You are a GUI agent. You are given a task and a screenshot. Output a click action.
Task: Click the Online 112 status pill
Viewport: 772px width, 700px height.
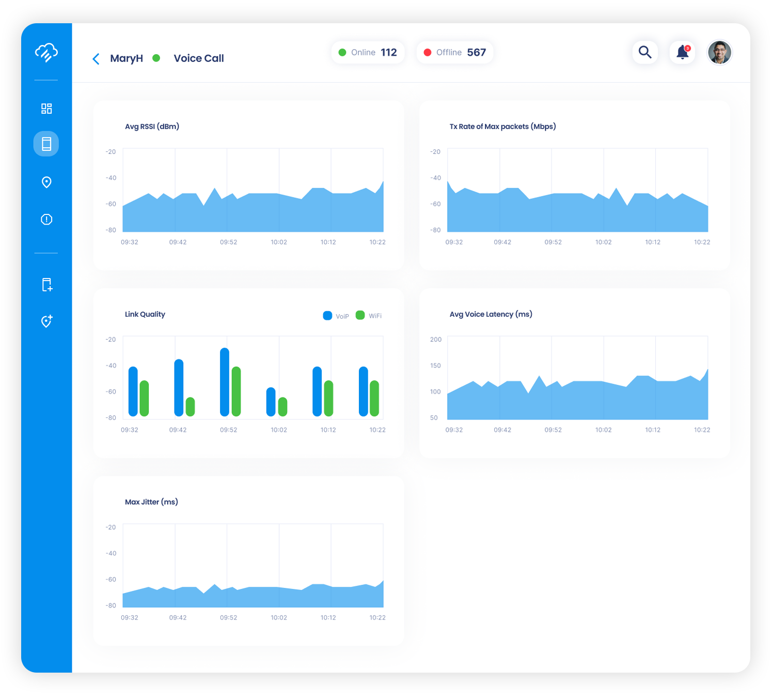coord(368,53)
